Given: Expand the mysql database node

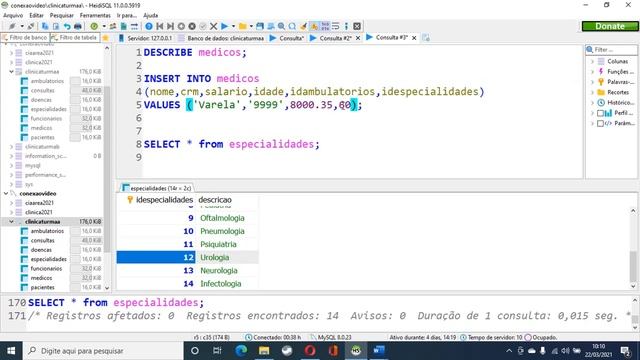Looking at the screenshot, I should [x=11, y=165].
